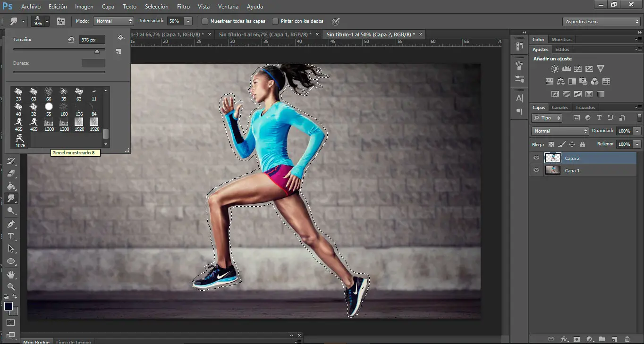Check the Pintar con los dedos option

tap(275, 21)
